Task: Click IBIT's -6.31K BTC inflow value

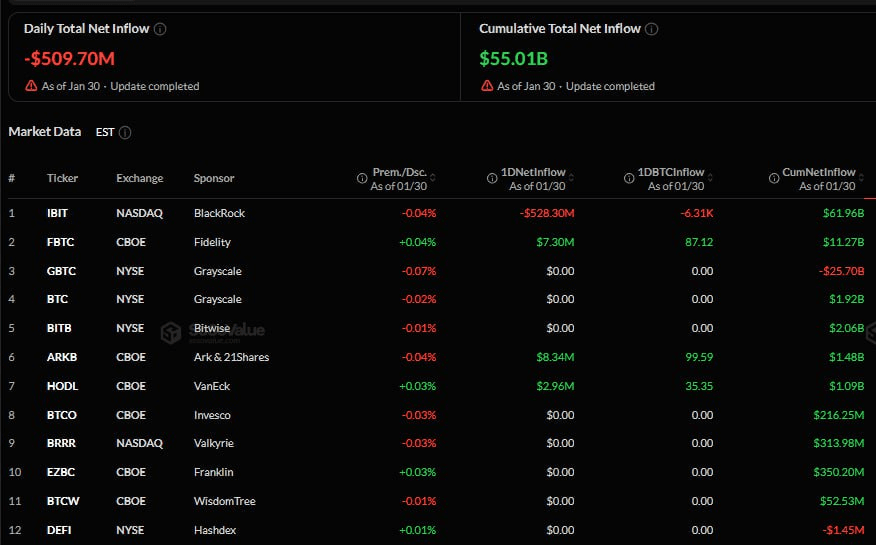Action: pyautogui.click(x=697, y=213)
